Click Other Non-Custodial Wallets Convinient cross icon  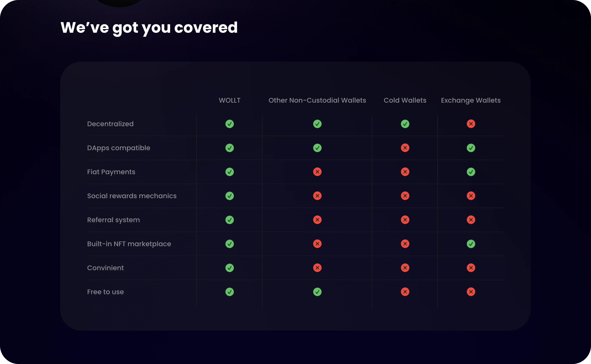(317, 268)
